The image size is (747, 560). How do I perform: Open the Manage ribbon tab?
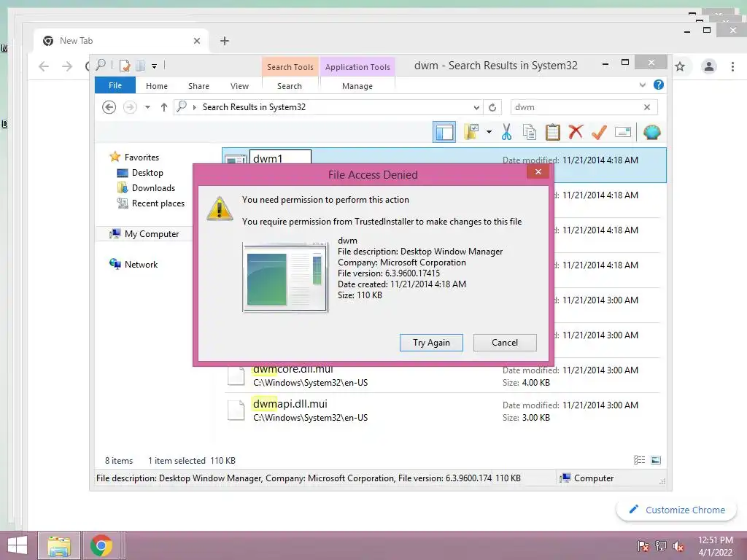click(x=357, y=86)
